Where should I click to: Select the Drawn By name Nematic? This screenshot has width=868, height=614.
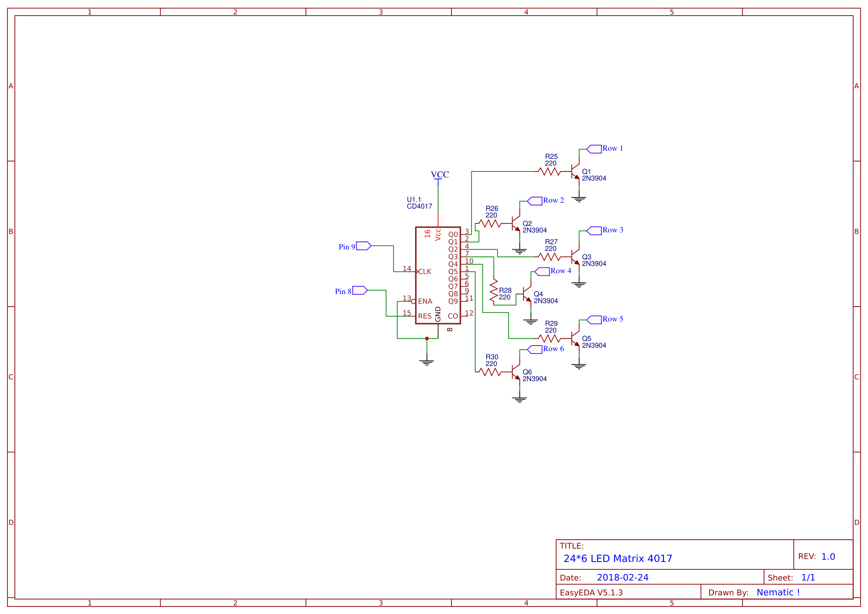[778, 592]
